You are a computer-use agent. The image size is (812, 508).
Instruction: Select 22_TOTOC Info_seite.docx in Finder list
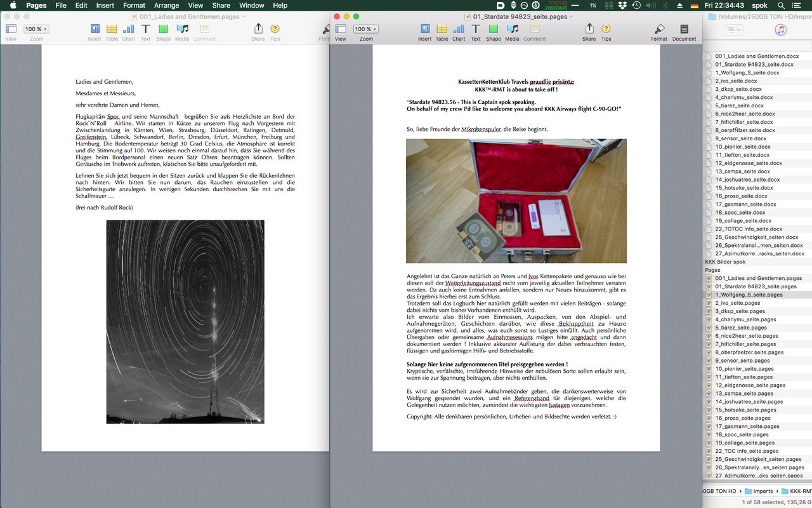click(757, 229)
